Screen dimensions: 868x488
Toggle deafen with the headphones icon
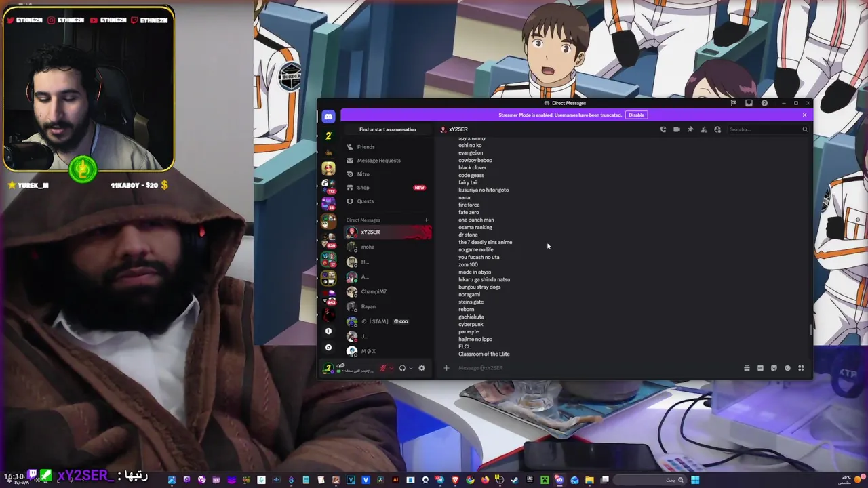tap(402, 368)
